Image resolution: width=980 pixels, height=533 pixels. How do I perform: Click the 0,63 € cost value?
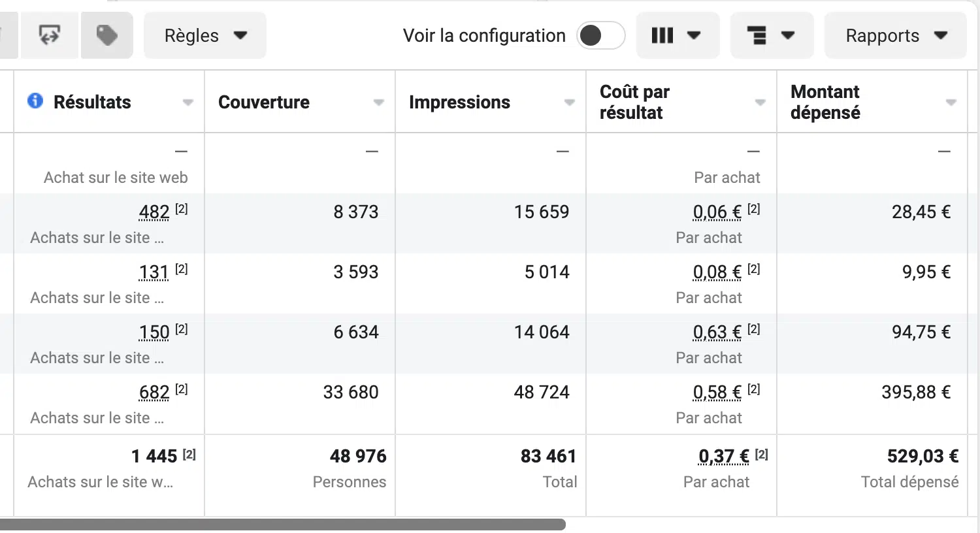point(717,332)
